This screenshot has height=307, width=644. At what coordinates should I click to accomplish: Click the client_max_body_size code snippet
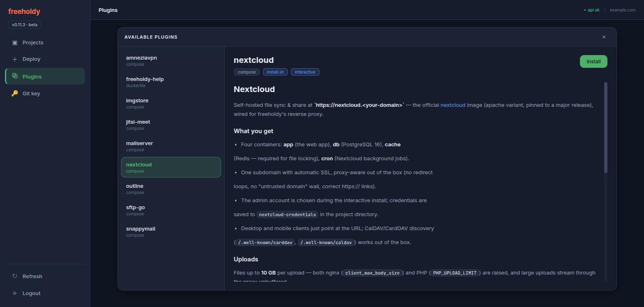click(373, 273)
